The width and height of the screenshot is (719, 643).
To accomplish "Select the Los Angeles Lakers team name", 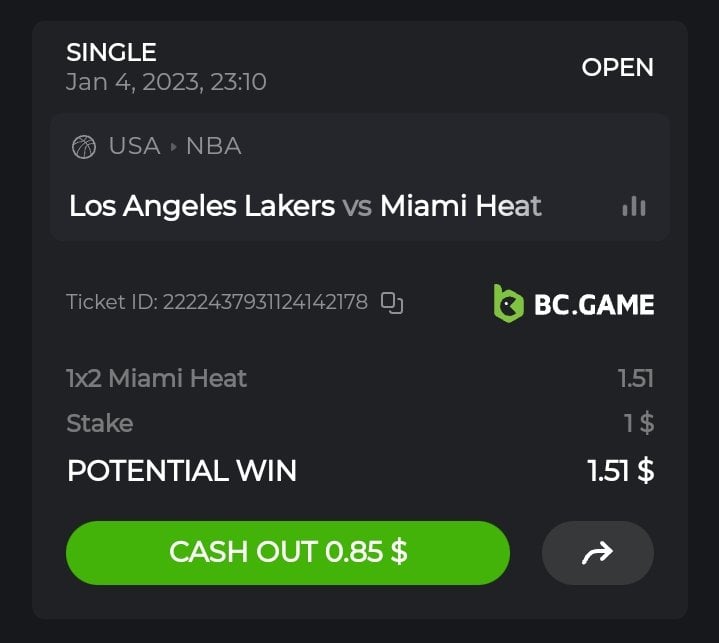I will coord(202,206).
